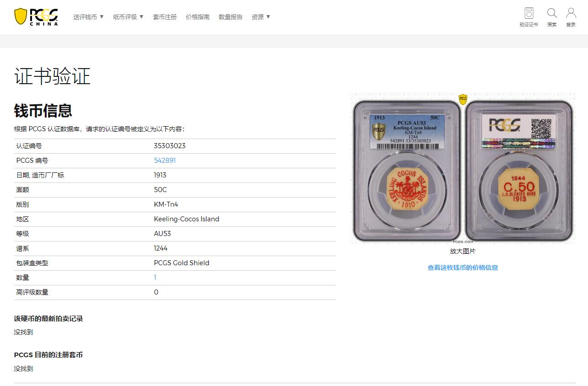
Task: Open the 套币注册 menu item
Action: pos(164,17)
